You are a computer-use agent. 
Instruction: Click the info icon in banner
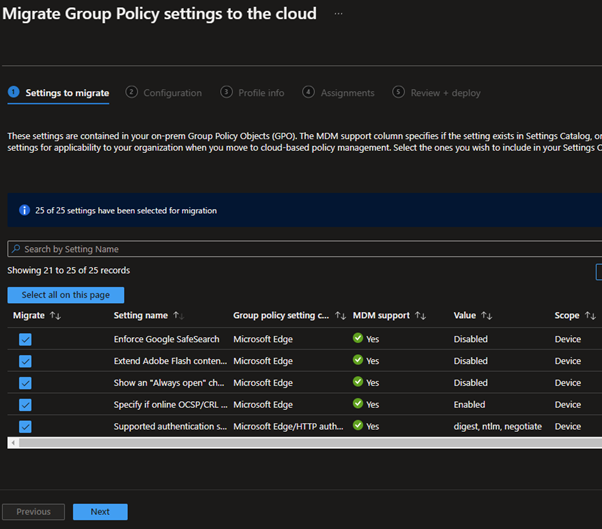point(24,211)
